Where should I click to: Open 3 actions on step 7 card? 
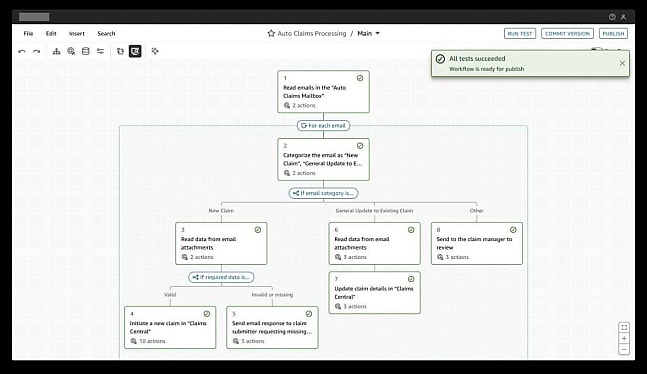click(x=351, y=306)
